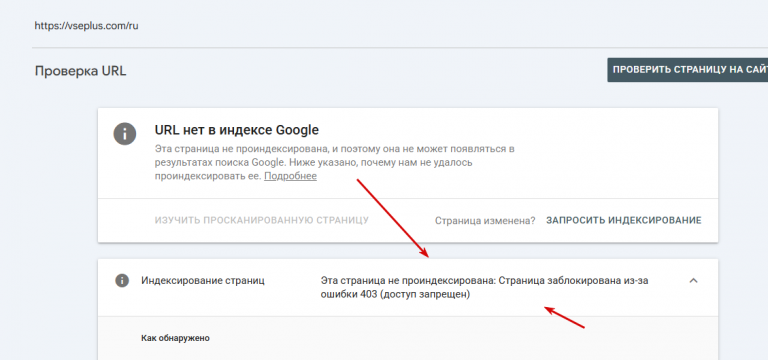The width and height of the screenshot is (768, 360).
Task: Select the URL text 'https://vseplus.com/ru'
Action: tap(86, 26)
